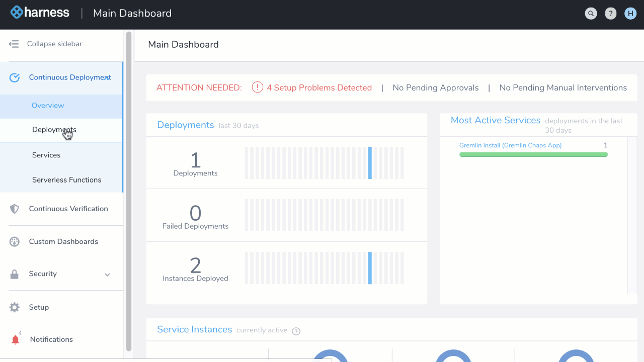Image resolution: width=644 pixels, height=362 pixels.
Task: Open the user avatar labeled H
Action: 630,14
